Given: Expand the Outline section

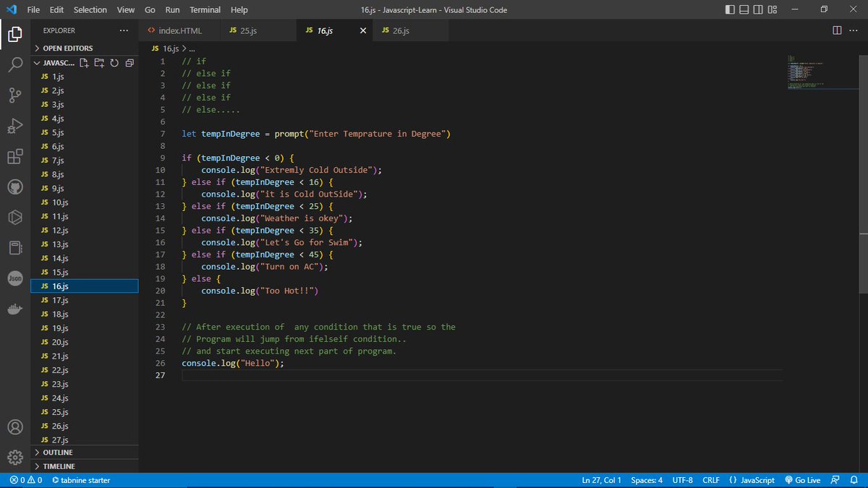Looking at the screenshot, I should tap(85, 453).
